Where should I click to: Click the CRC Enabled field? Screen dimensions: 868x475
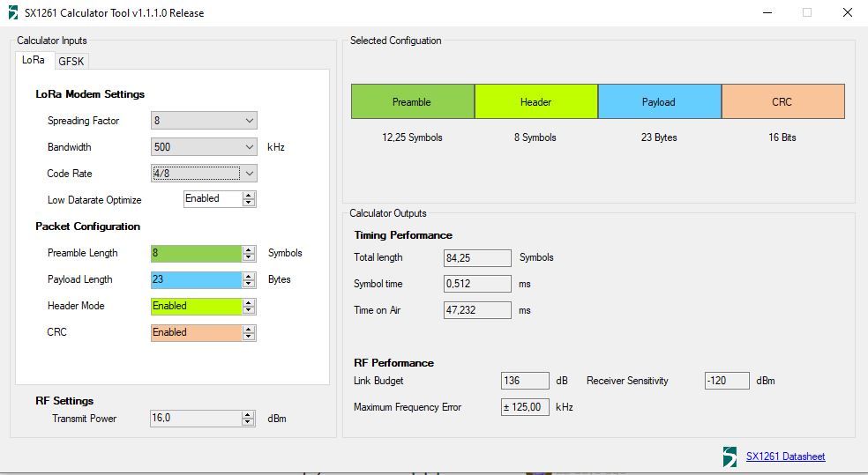(x=197, y=333)
